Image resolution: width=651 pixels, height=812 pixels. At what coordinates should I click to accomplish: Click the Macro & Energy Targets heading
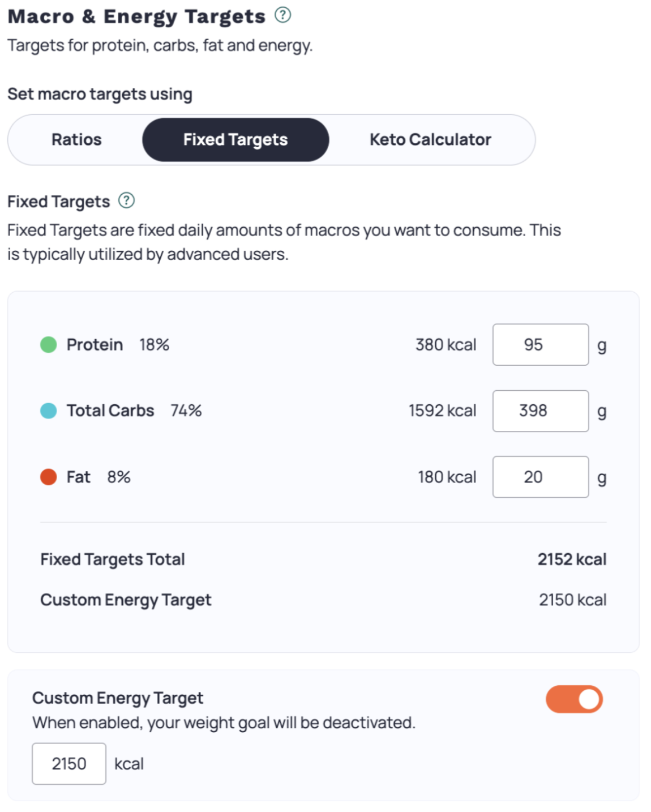tap(136, 16)
